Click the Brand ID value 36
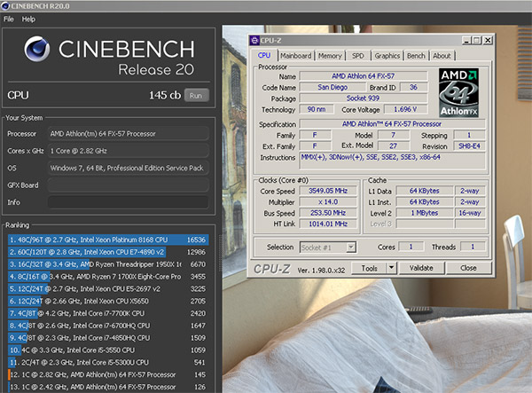Viewport: 532px width, 393px height. click(x=413, y=87)
